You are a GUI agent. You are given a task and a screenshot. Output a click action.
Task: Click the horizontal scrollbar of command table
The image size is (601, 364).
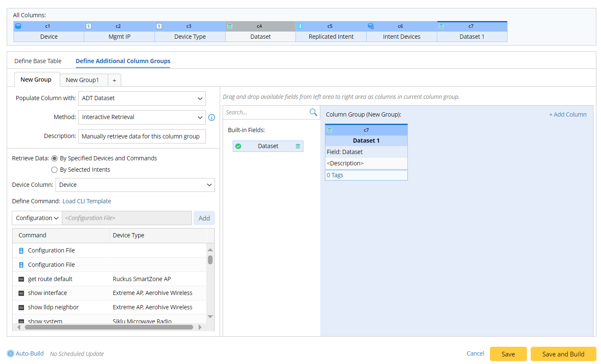109,327
